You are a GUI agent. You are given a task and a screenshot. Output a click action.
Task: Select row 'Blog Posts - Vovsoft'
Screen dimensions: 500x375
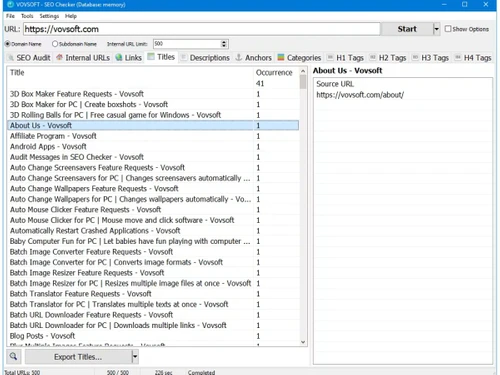[153, 336]
